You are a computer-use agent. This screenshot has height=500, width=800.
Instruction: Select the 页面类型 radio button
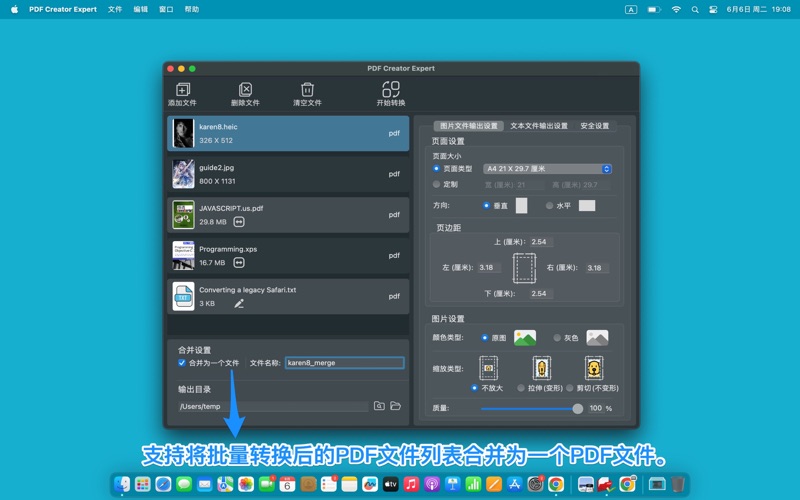(436, 168)
